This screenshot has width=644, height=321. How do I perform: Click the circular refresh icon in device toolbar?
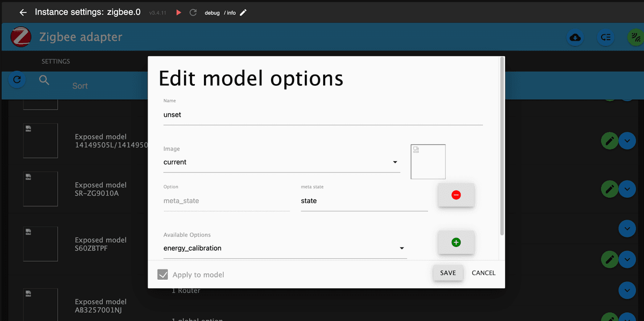click(17, 80)
